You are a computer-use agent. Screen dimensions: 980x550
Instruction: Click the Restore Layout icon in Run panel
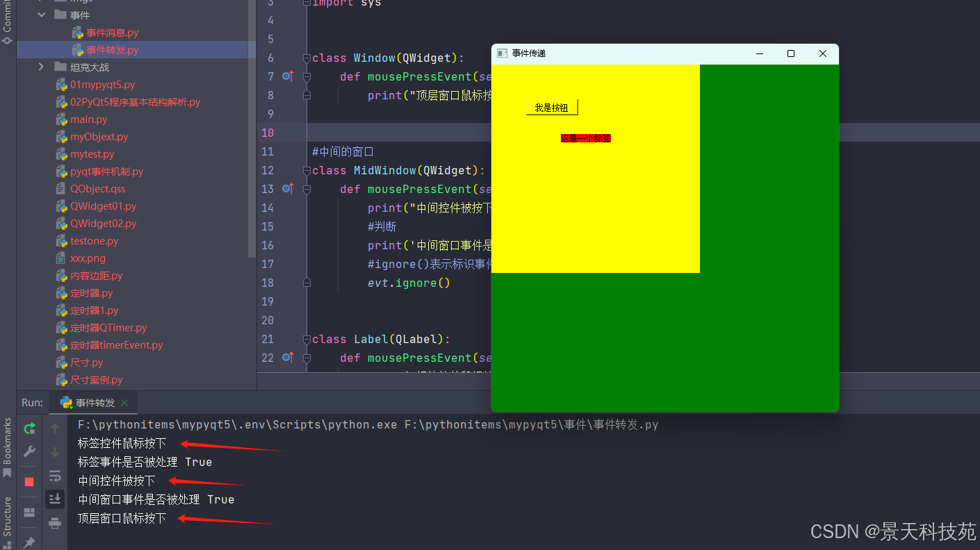[29, 512]
